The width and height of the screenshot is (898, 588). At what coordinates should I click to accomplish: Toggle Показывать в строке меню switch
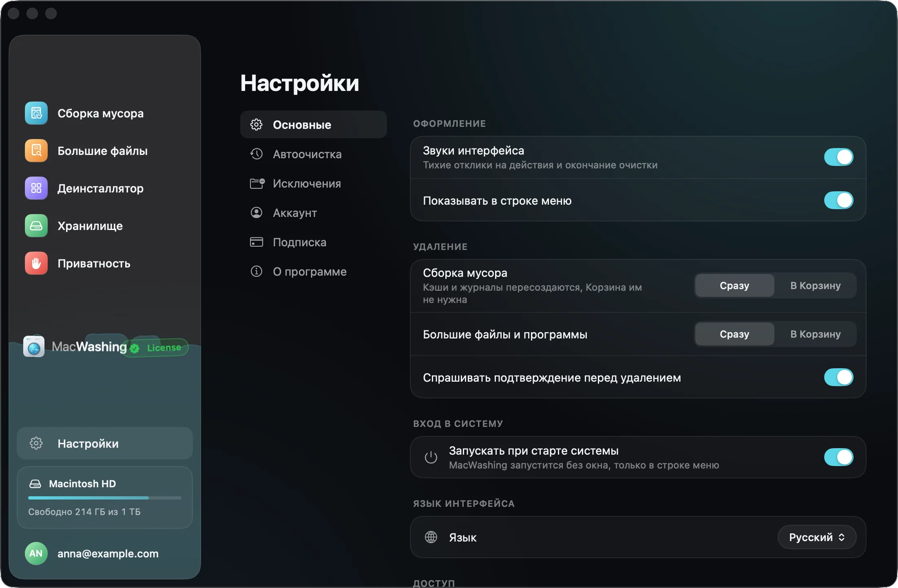[839, 200]
